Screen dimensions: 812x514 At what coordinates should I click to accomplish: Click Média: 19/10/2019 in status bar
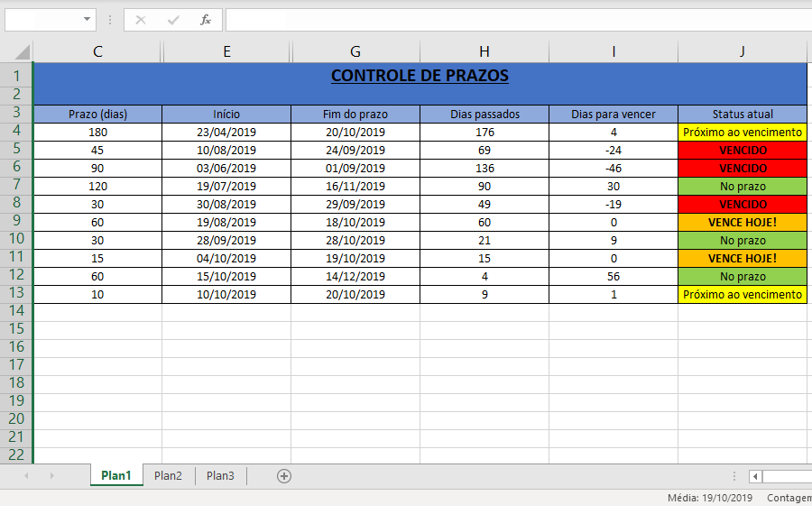click(x=709, y=498)
